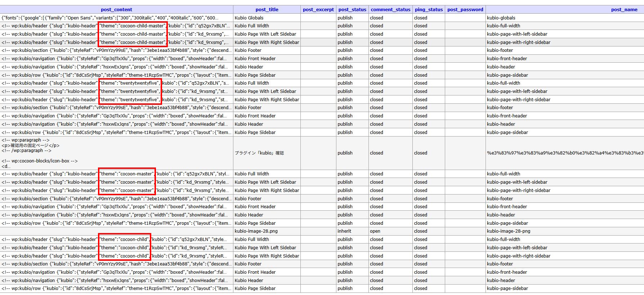
Task: Click the 'open' comment_status cell
Action: click(x=390, y=231)
